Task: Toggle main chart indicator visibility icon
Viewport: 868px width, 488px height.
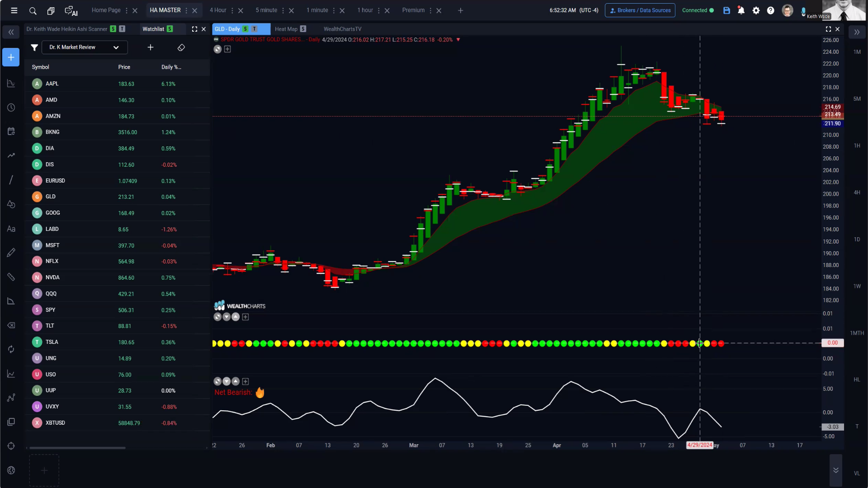Action: pyautogui.click(x=217, y=49)
